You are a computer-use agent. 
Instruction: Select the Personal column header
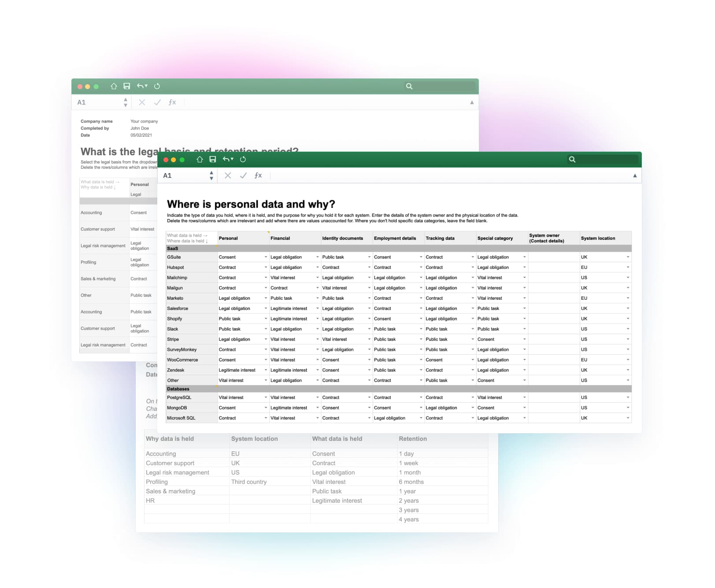[244, 238]
